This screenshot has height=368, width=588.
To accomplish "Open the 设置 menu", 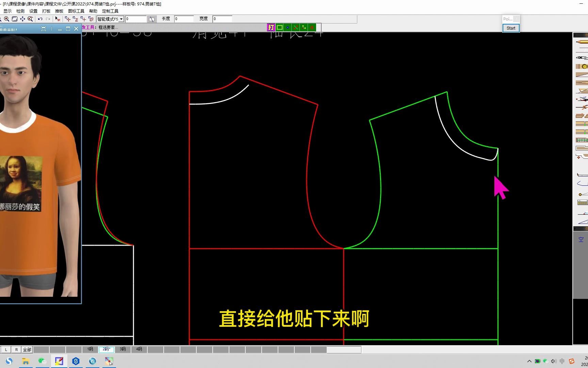I will [33, 11].
